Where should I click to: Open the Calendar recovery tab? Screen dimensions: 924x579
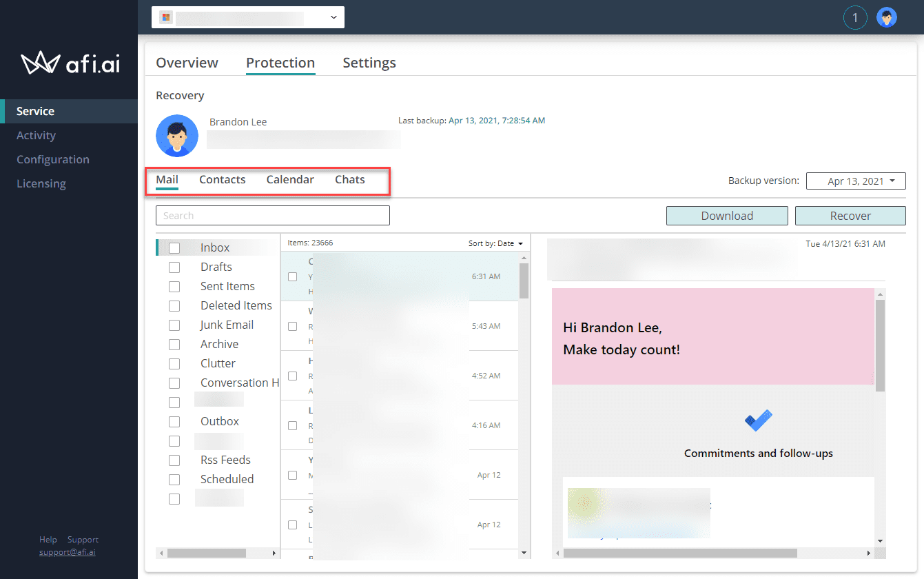tap(289, 179)
